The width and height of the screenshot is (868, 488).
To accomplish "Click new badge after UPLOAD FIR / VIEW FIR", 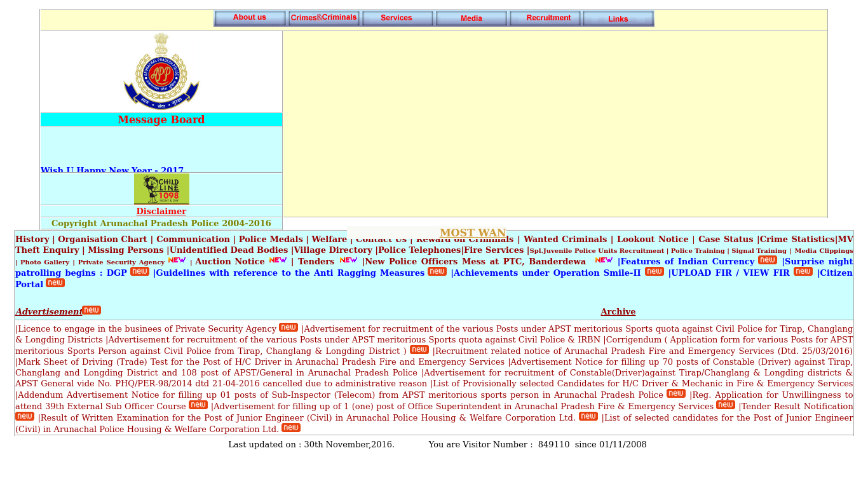I will click(803, 271).
